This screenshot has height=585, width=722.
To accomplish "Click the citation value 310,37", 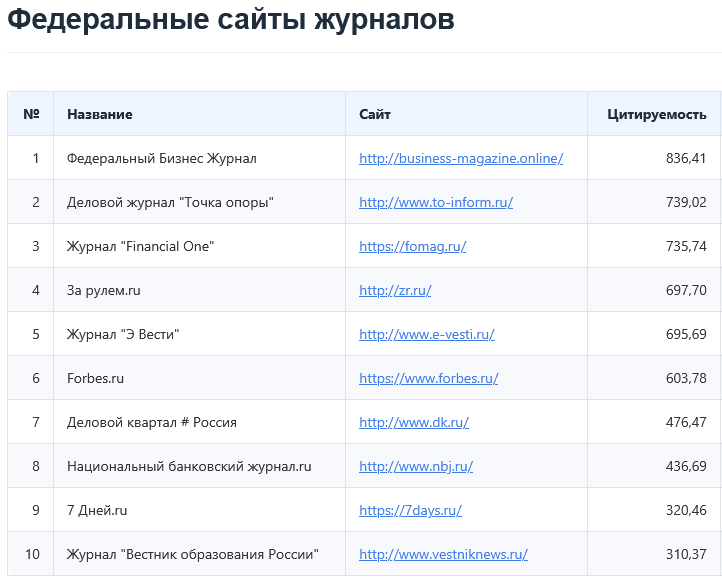I will point(686,554).
